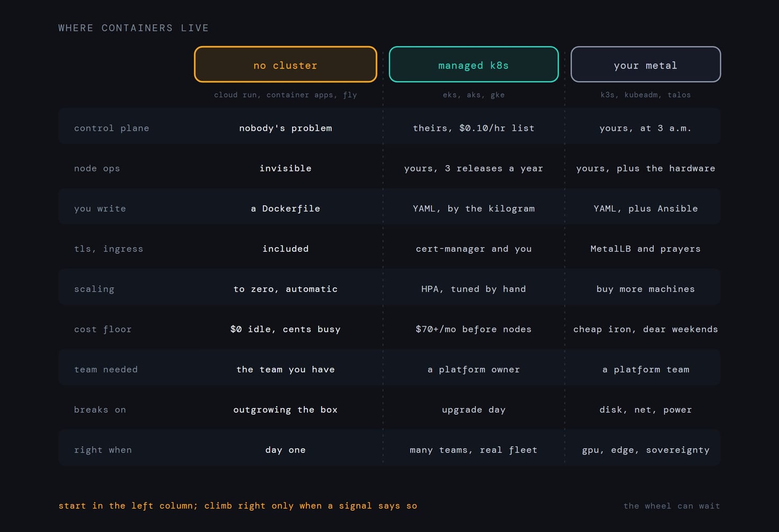Click the 'k3s, kubeadm, talos' subtitle
This screenshot has height=532, width=779.
click(646, 95)
